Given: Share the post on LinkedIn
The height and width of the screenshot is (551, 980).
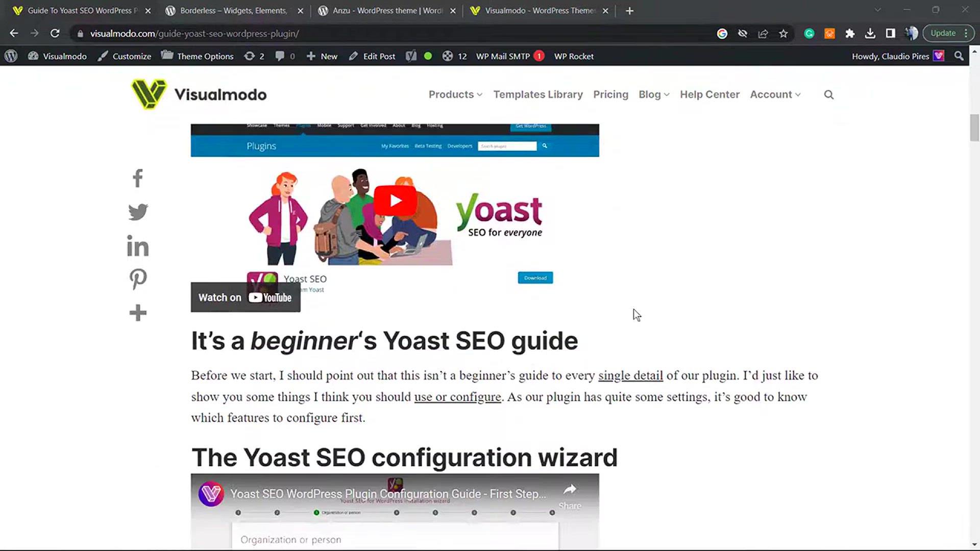Looking at the screenshot, I should (138, 245).
